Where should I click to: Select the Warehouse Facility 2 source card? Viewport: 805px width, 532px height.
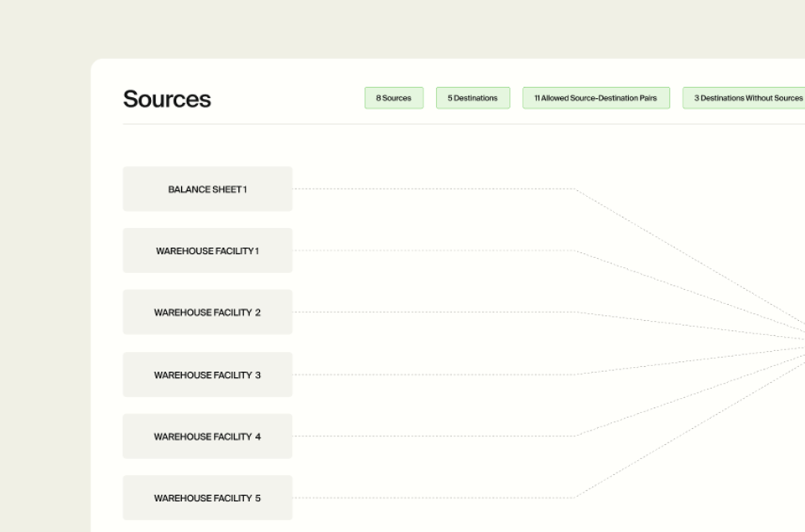click(207, 312)
